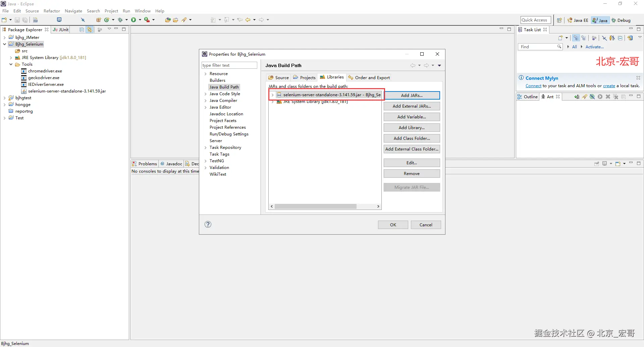Toggle Scheduled presentation in Task List
This screenshot has width=644, height=347.
[584, 38]
